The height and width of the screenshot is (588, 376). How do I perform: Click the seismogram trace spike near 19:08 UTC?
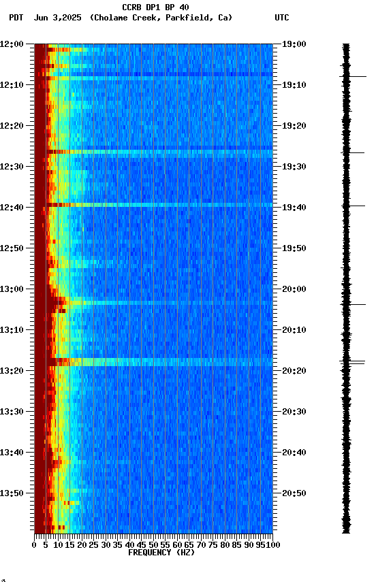(353, 76)
